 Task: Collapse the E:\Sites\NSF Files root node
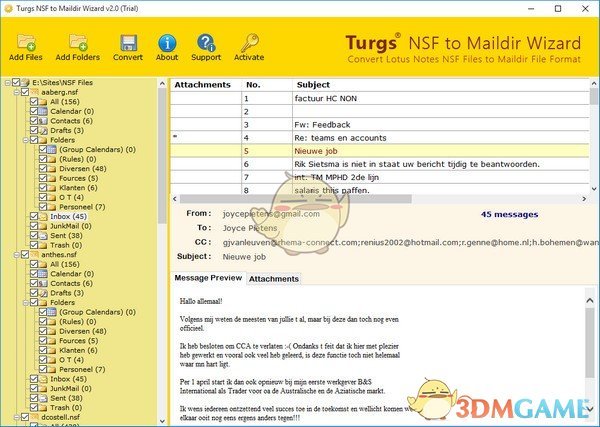pyautogui.click(x=8, y=83)
